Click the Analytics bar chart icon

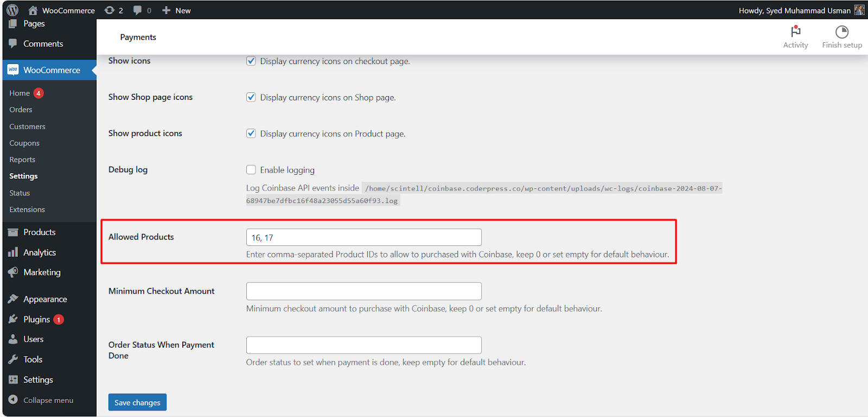tap(13, 252)
